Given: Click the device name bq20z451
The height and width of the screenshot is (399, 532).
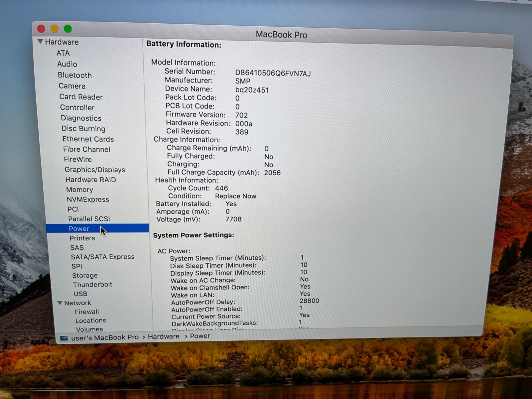Looking at the screenshot, I should pos(252,90).
